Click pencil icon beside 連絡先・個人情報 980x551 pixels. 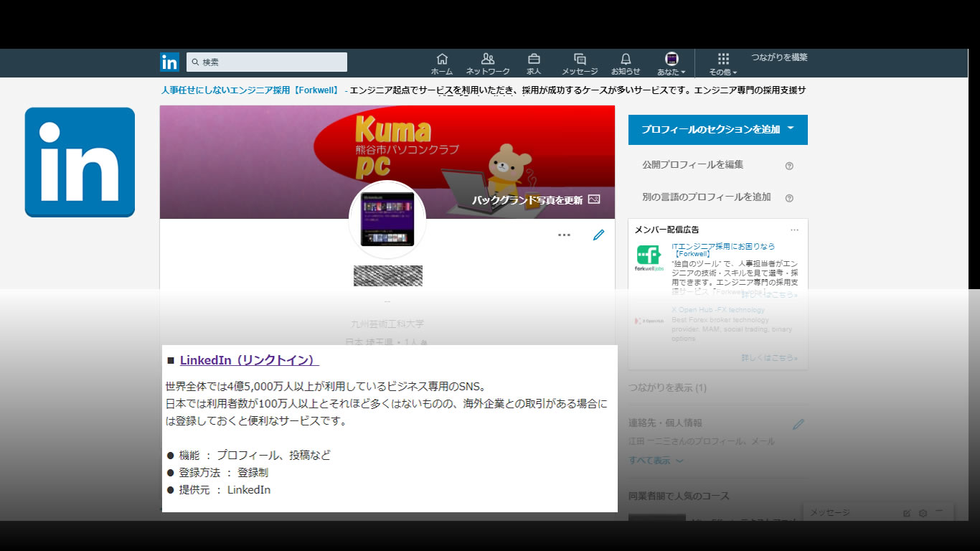coord(798,424)
